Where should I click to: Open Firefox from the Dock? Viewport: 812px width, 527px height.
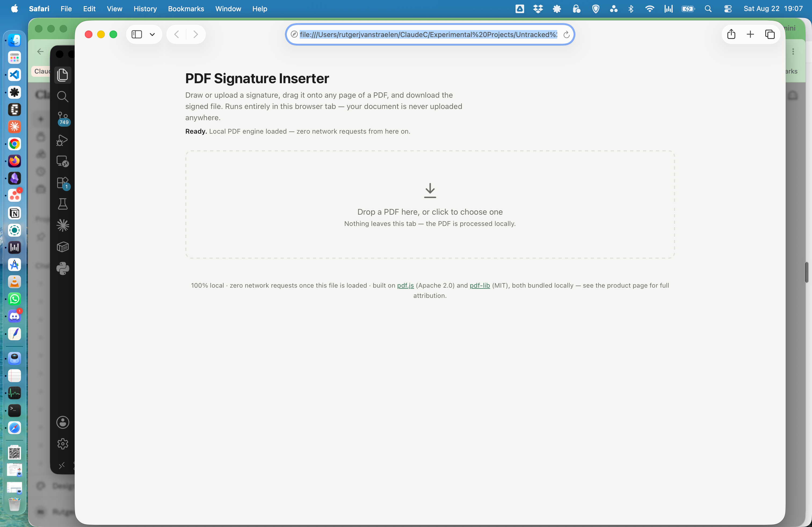tap(14, 161)
